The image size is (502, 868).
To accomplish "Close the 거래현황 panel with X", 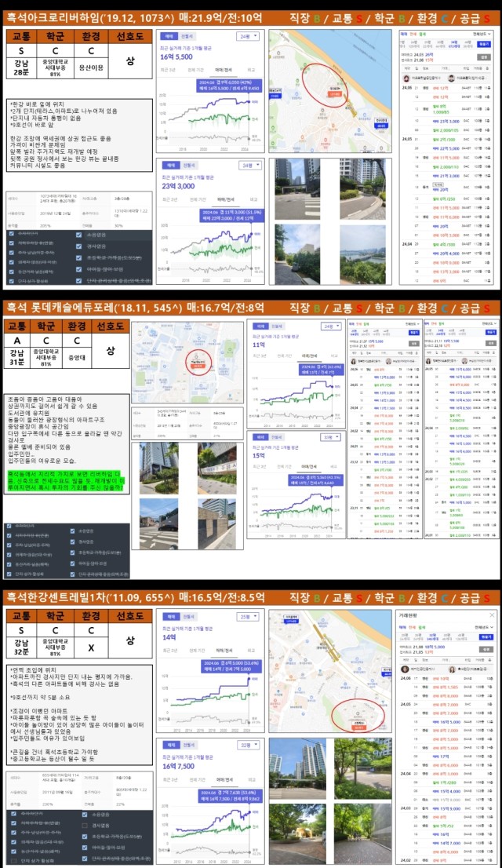I will (x=492, y=615).
